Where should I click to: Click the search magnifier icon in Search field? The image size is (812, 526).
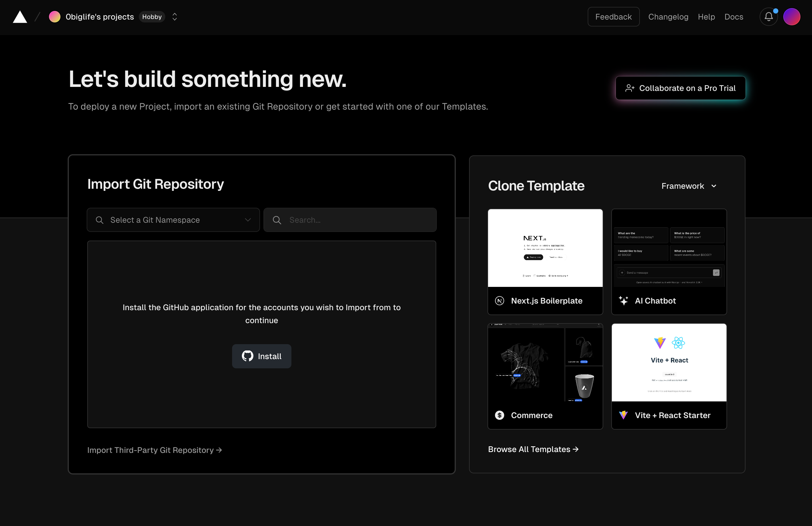(x=277, y=220)
